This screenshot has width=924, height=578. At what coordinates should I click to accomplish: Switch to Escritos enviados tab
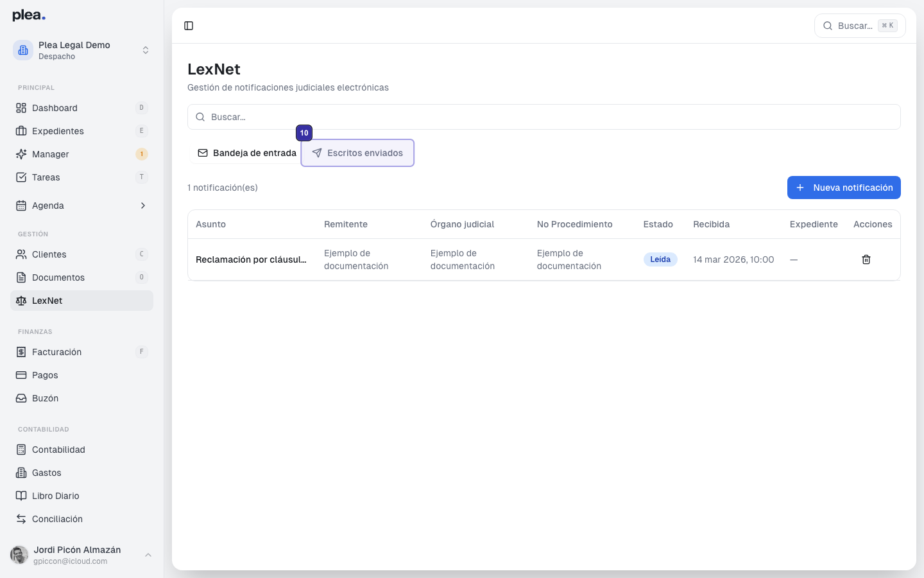(x=357, y=153)
